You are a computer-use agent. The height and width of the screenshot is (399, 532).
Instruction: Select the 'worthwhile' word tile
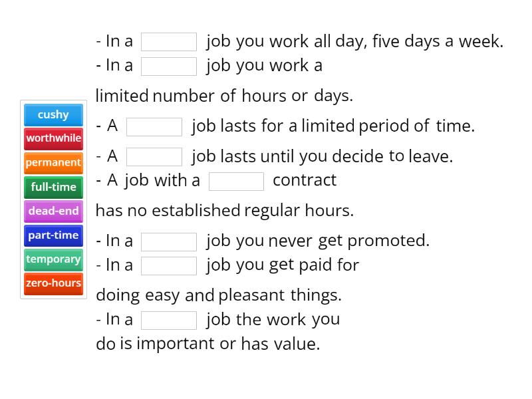53,138
